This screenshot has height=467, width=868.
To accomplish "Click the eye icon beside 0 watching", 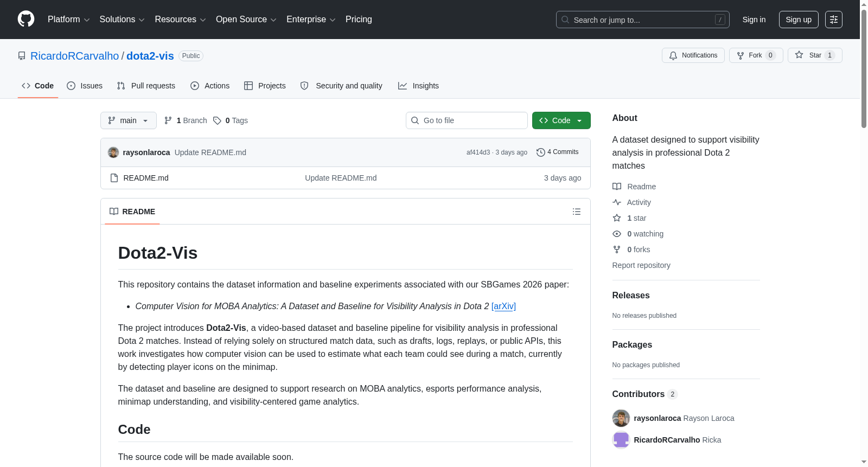I will click(617, 234).
